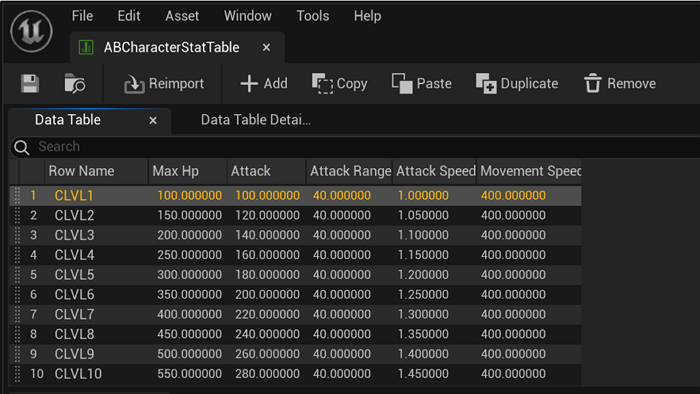Grab the drag handle of row CLVL8
The height and width of the screenshot is (394, 700).
(17, 334)
